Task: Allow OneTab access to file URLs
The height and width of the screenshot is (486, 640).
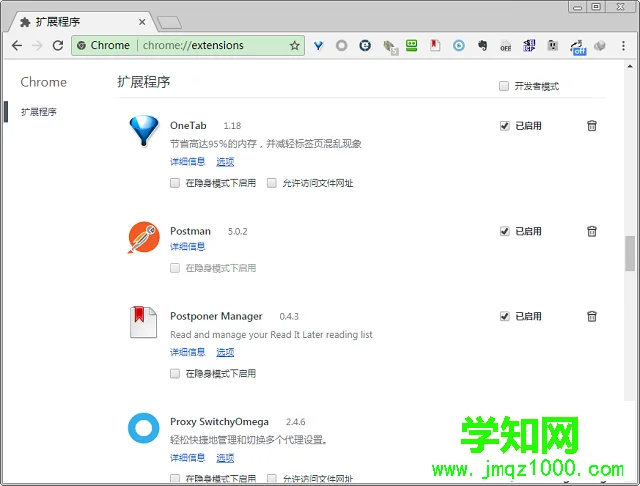Action: 272,183
